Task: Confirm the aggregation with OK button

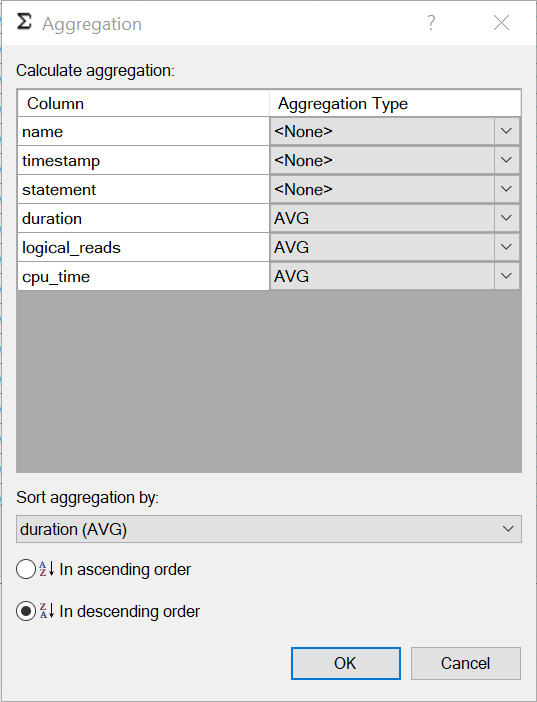Action: tap(346, 663)
